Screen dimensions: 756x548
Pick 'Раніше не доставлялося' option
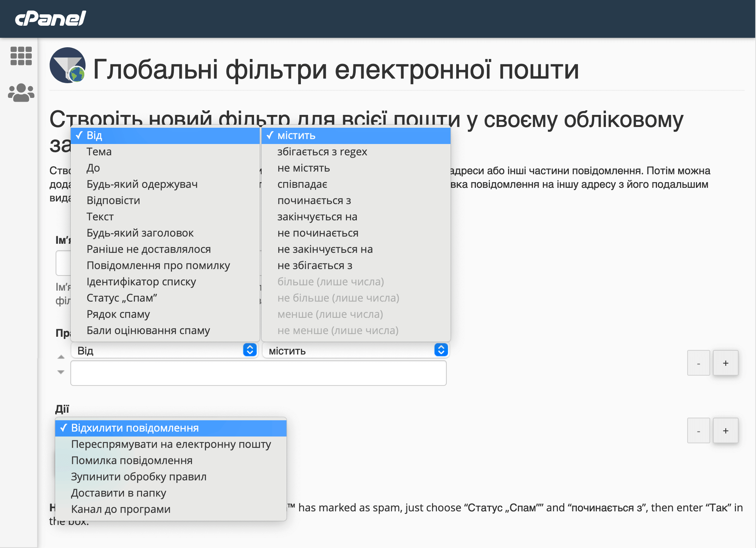click(x=165, y=249)
